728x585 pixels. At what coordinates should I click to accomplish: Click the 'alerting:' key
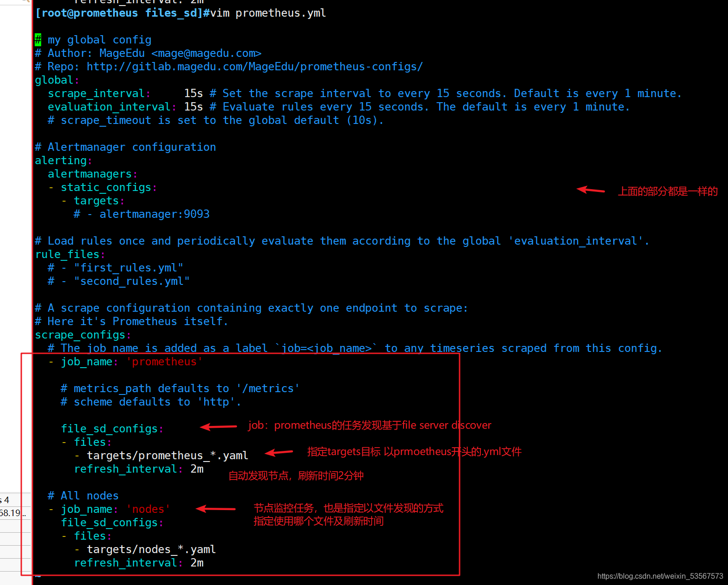point(63,160)
